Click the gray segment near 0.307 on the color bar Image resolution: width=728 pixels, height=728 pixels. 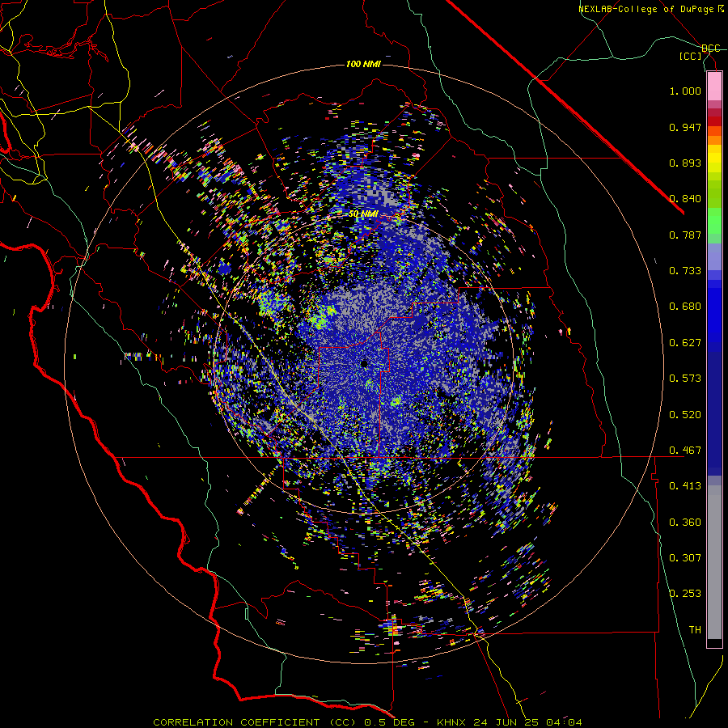(714, 562)
